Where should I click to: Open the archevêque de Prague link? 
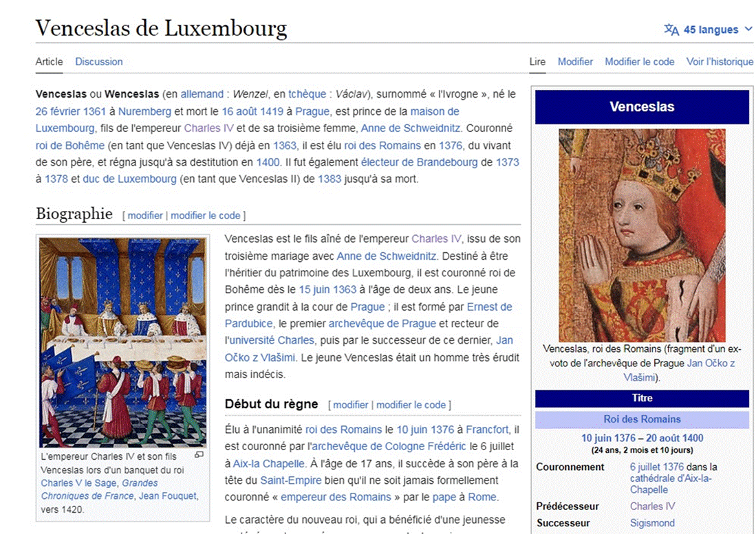point(382,324)
